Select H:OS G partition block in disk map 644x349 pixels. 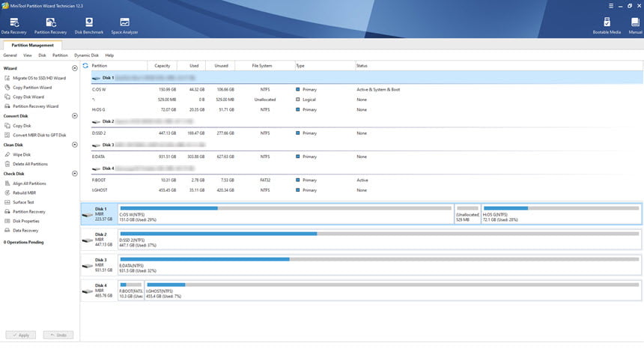click(x=561, y=214)
